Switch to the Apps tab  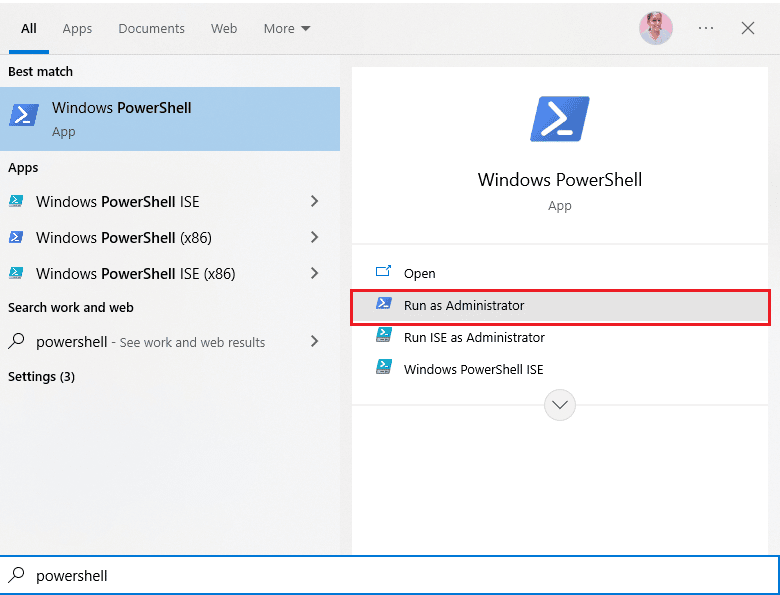coord(77,29)
